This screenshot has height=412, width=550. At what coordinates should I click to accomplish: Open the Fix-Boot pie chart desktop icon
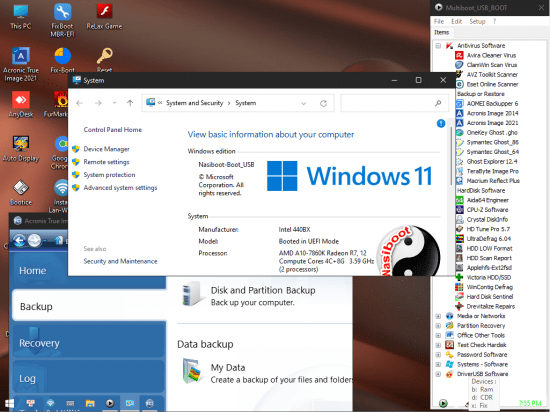coord(62,60)
